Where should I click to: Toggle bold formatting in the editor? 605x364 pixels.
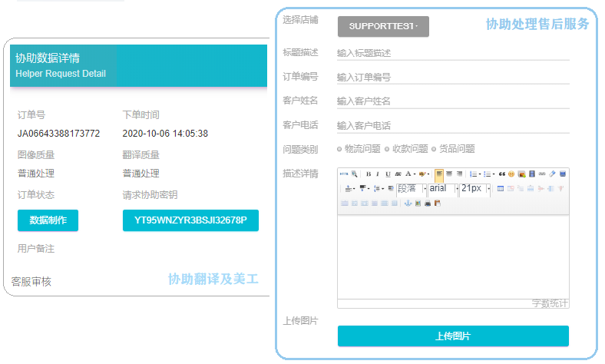click(368, 174)
